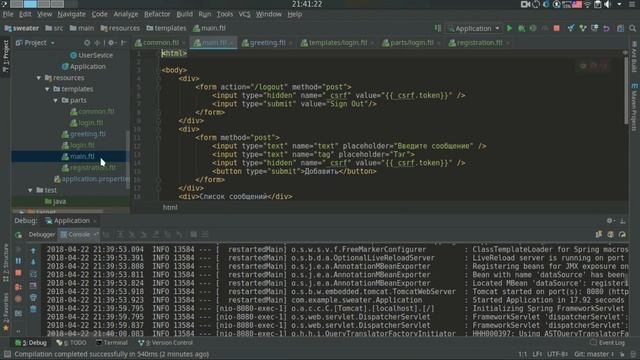
Task: Commit changes via the green VCS icon
Action: [x=583, y=28]
